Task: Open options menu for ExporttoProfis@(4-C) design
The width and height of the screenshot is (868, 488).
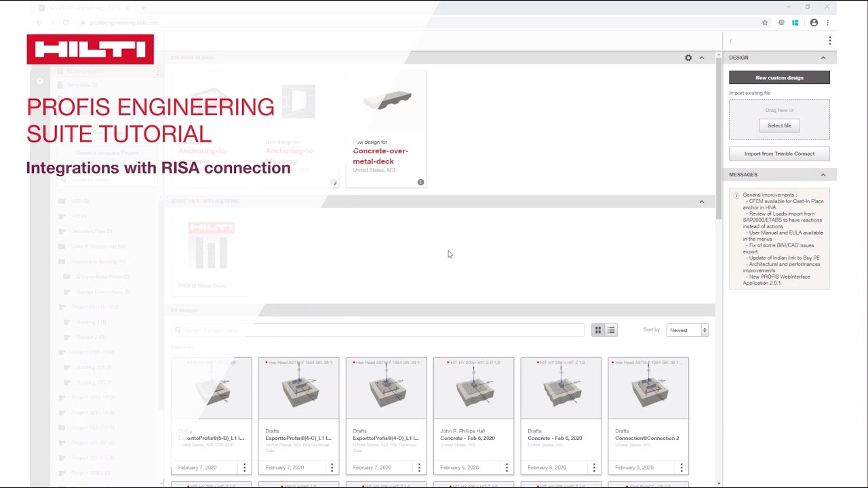Action: [x=332, y=468]
